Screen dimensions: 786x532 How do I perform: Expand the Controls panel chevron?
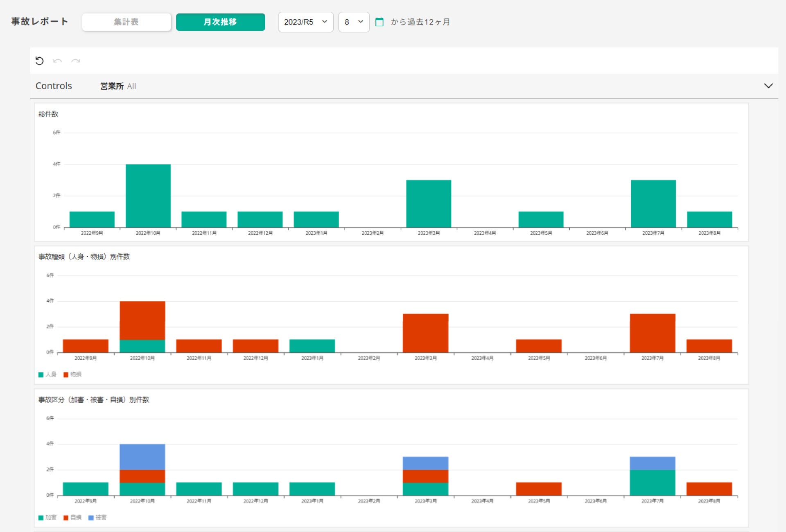768,86
